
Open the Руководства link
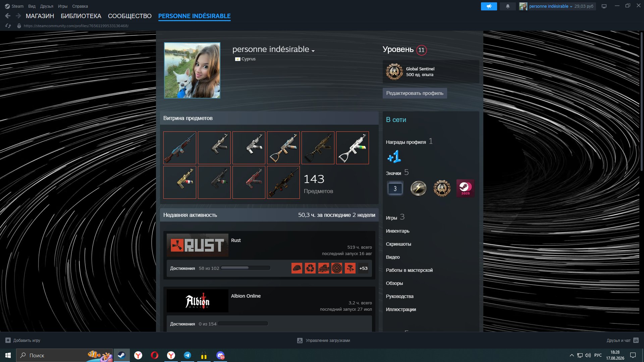coord(399,296)
